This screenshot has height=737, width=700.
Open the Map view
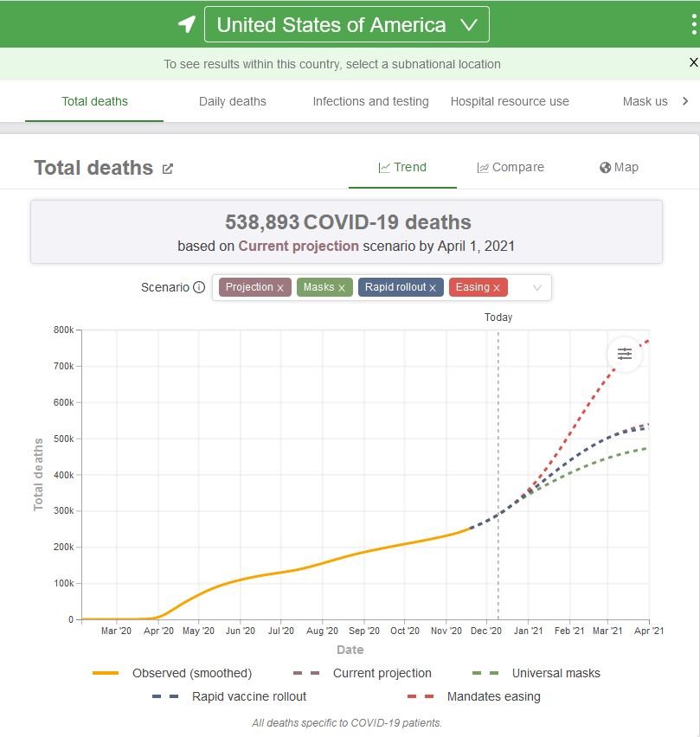[x=619, y=167]
